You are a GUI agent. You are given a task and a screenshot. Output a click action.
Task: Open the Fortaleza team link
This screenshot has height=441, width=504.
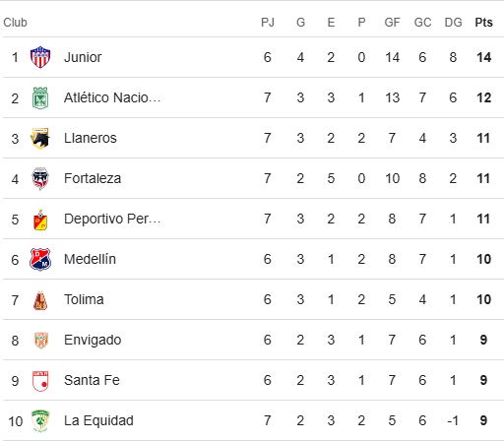[93, 178]
